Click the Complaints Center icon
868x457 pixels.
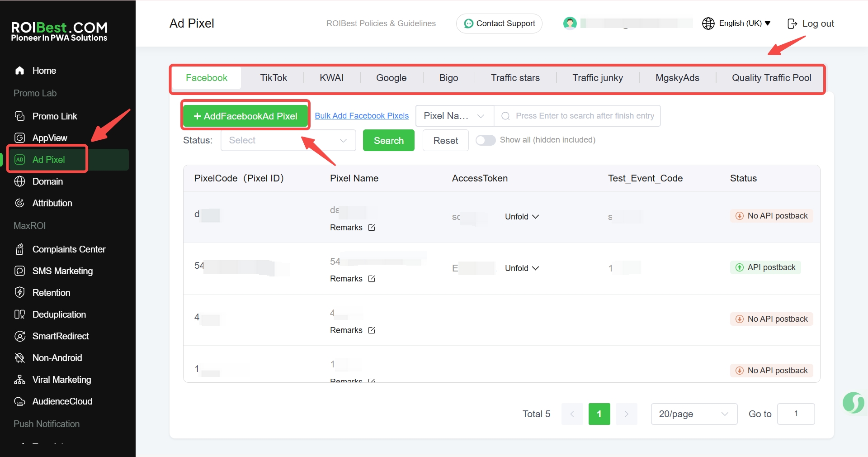19,249
